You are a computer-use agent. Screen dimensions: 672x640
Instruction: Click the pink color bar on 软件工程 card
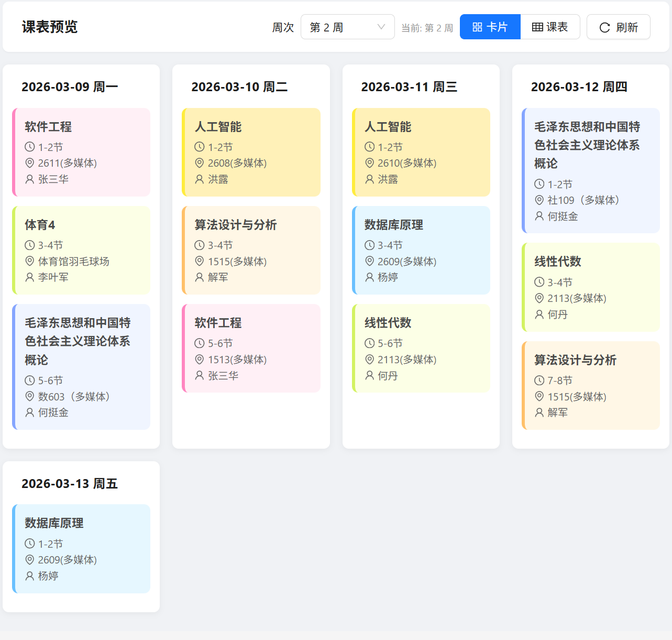coord(14,152)
